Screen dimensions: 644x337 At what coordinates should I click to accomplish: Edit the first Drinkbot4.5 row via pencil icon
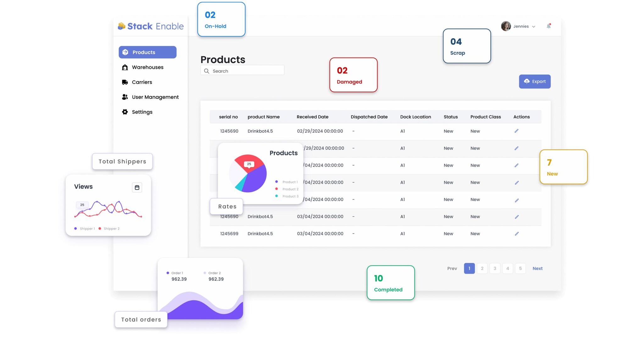pos(517,131)
